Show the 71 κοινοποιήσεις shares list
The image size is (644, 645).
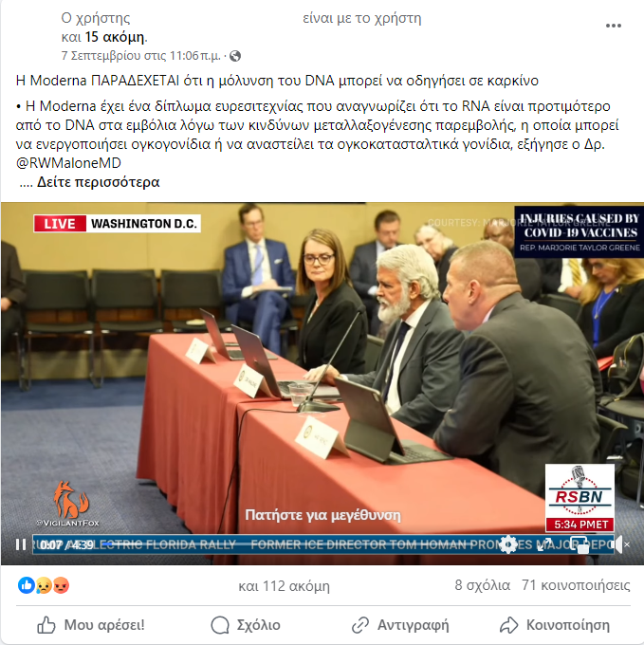coord(576,585)
